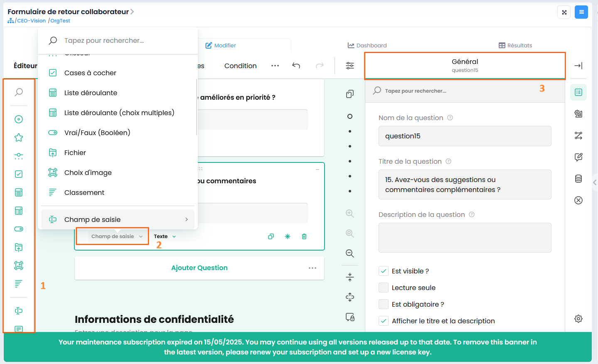Open the Condition tab in editor toolbar
Viewport: 598px width, 364px height.
click(241, 66)
